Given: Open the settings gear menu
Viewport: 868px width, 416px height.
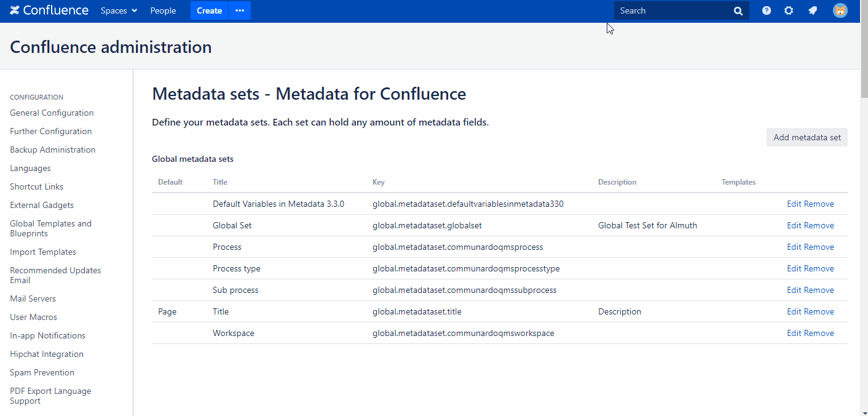Looking at the screenshot, I should [x=789, y=10].
